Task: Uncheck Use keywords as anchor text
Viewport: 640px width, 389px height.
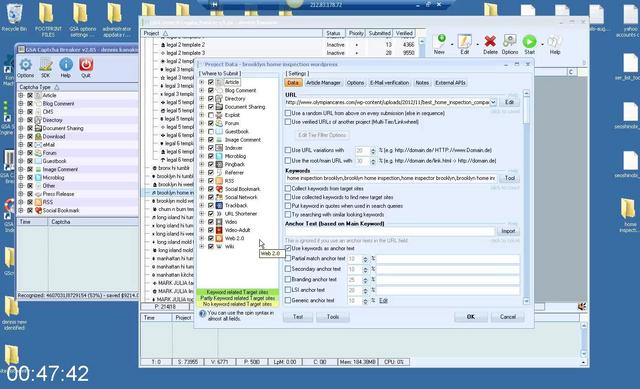Action: point(288,248)
